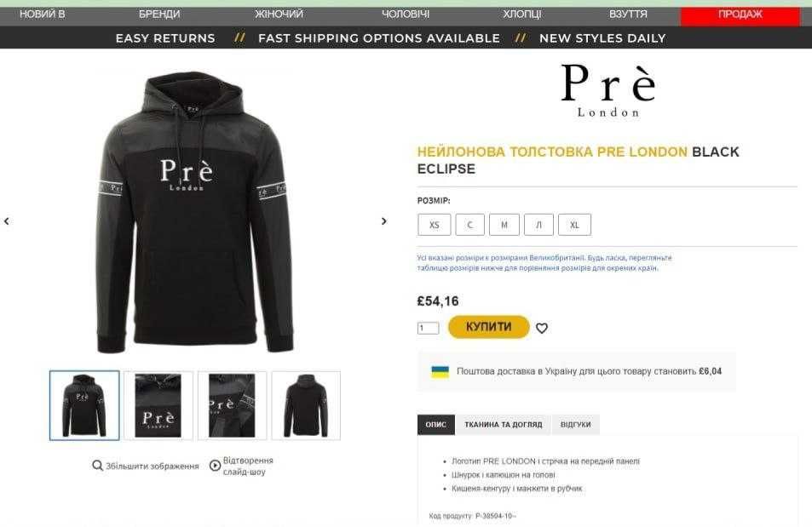Go to the red ПРОДАЖ sale section
This screenshot has height=527, width=812.
pyautogui.click(x=740, y=15)
